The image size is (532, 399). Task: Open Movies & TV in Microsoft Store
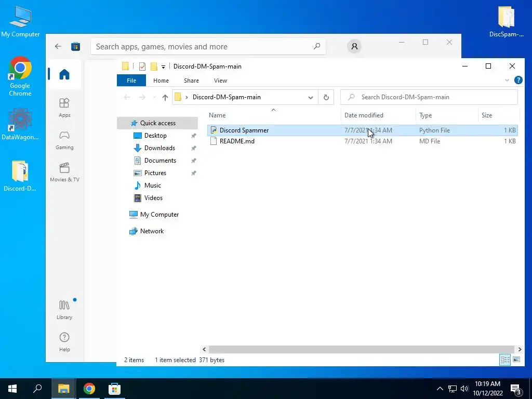tap(64, 172)
